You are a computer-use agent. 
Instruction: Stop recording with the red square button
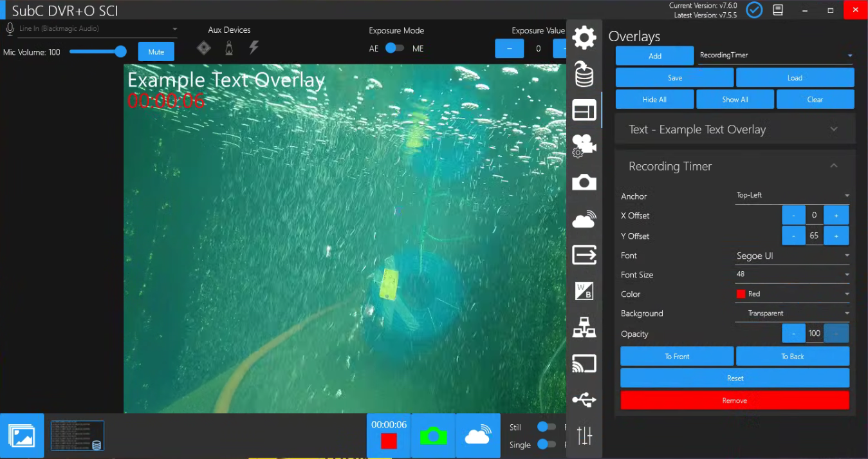(x=389, y=441)
